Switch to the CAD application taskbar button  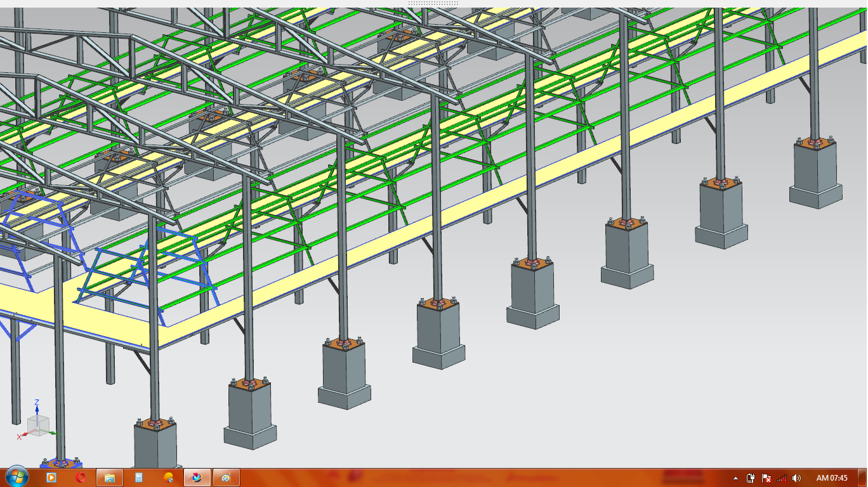tap(197, 477)
